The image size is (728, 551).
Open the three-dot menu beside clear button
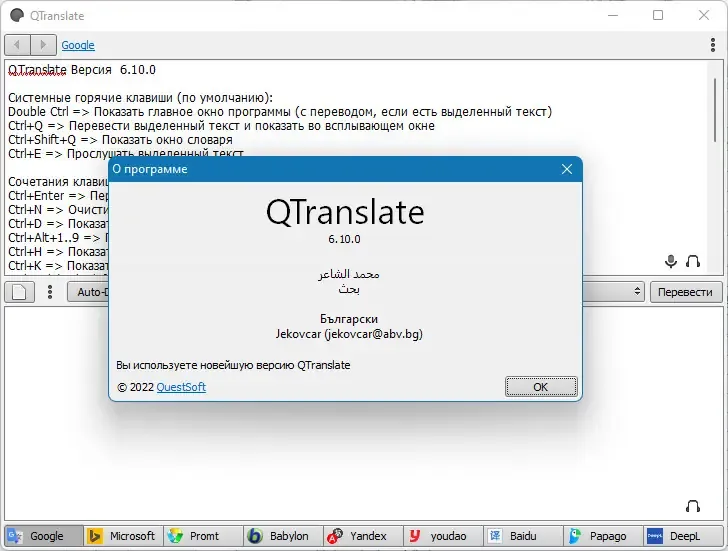click(x=50, y=292)
